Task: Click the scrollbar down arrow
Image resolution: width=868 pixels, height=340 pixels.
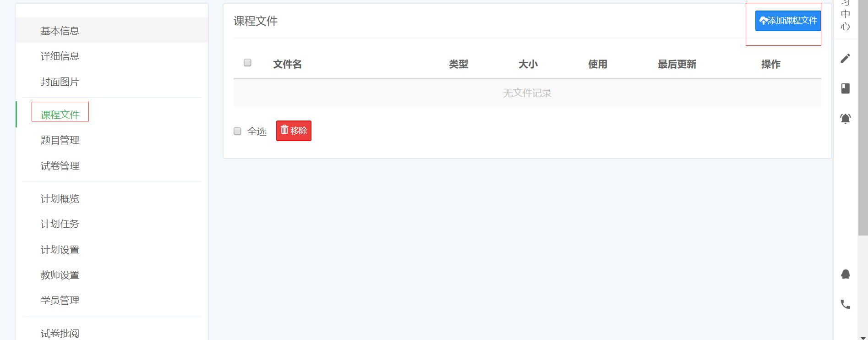Action: (x=863, y=338)
